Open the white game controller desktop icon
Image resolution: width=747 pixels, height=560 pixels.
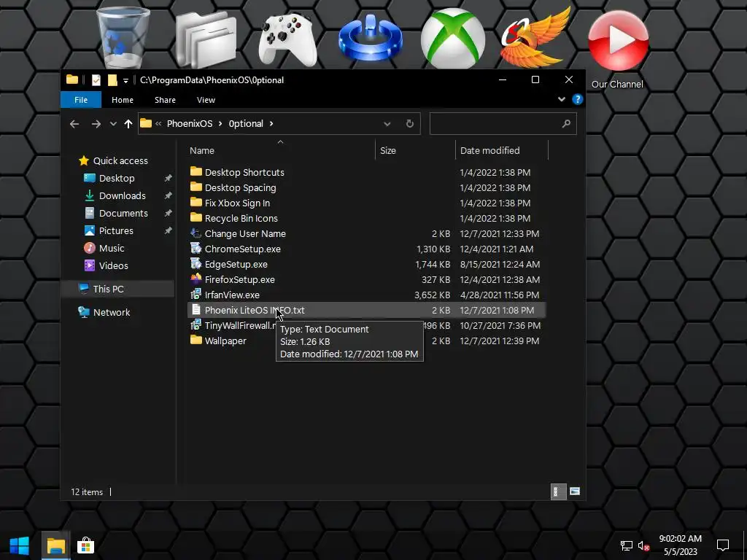click(x=287, y=39)
